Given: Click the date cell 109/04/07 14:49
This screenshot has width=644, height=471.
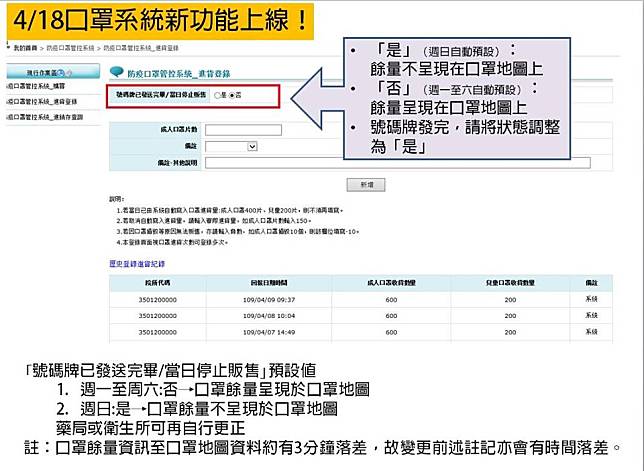Looking at the screenshot, I should [x=269, y=332].
